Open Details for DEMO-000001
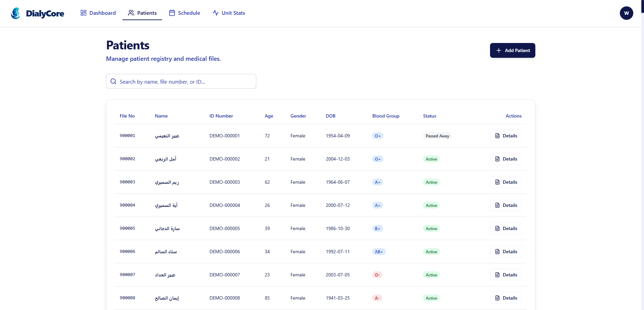 tap(506, 136)
